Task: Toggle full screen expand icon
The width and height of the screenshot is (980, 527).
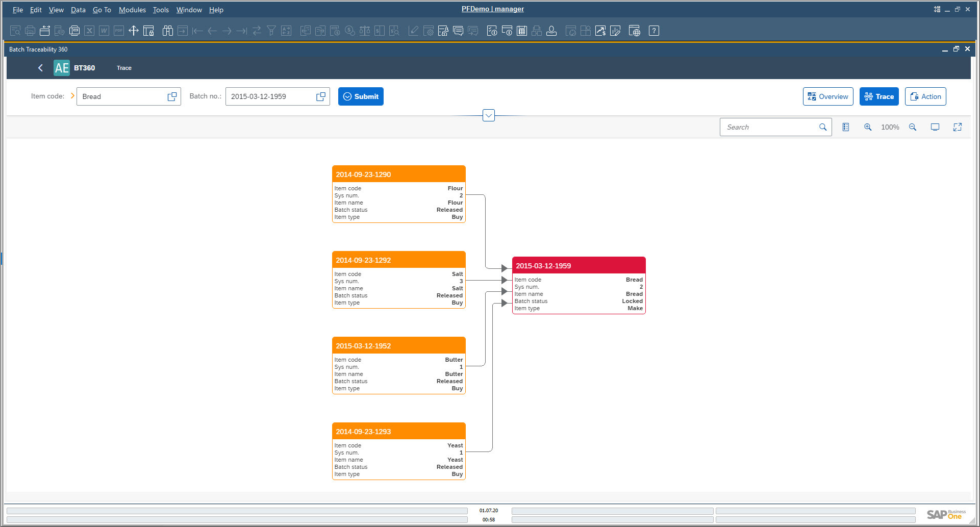Action: [x=958, y=127]
